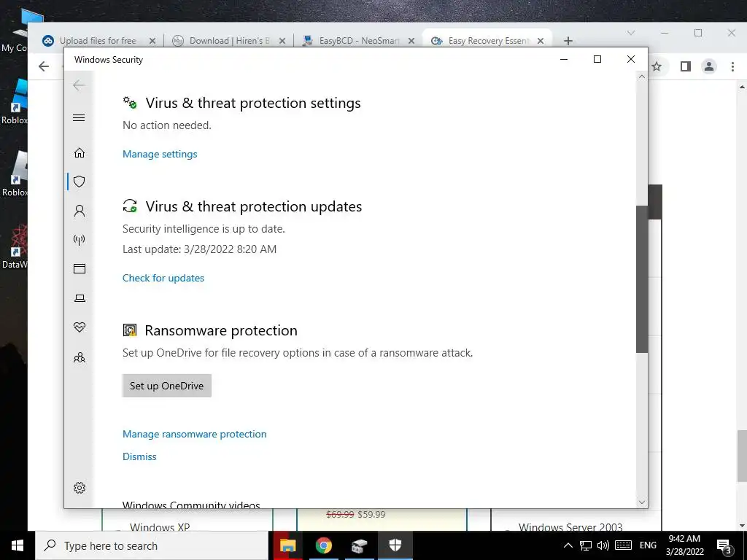Click Windows Security scrollbar up arrow
Viewport: 747px width, 560px height.
[x=642, y=77]
